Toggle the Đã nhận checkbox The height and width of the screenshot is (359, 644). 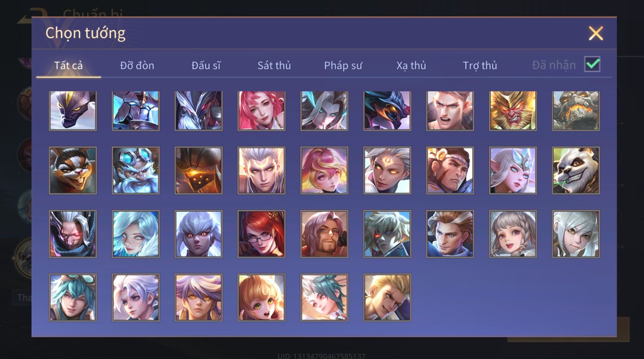tap(592, 65)
